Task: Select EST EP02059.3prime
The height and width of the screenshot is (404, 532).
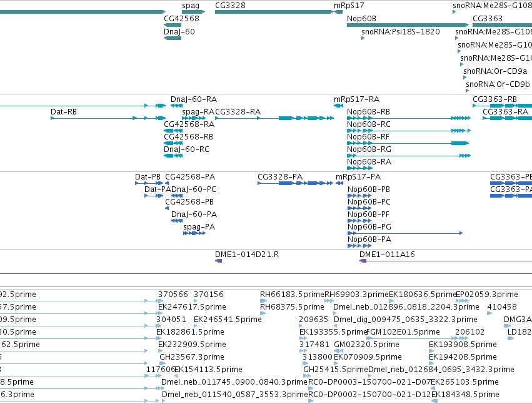Action: [x=487, y=295]
